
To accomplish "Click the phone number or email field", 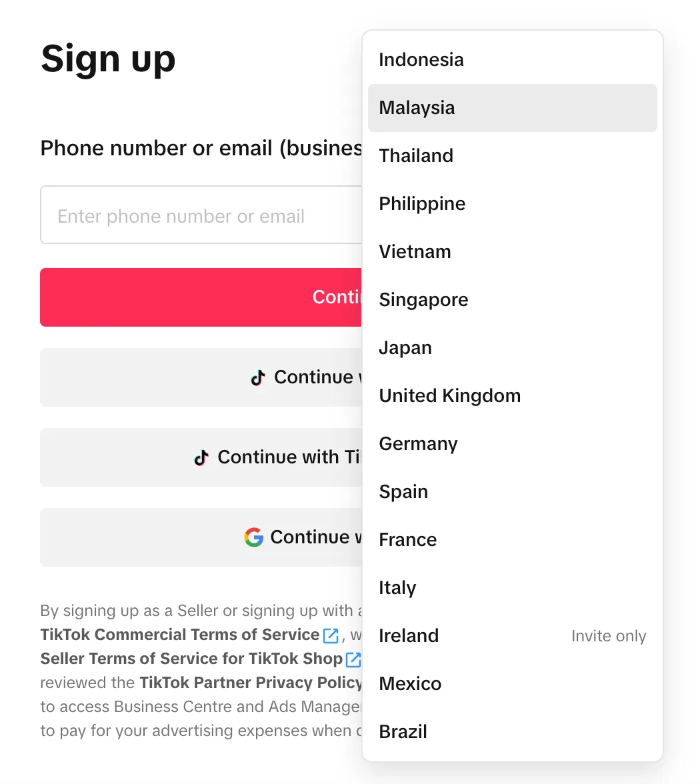I will [x=200, y=216].
